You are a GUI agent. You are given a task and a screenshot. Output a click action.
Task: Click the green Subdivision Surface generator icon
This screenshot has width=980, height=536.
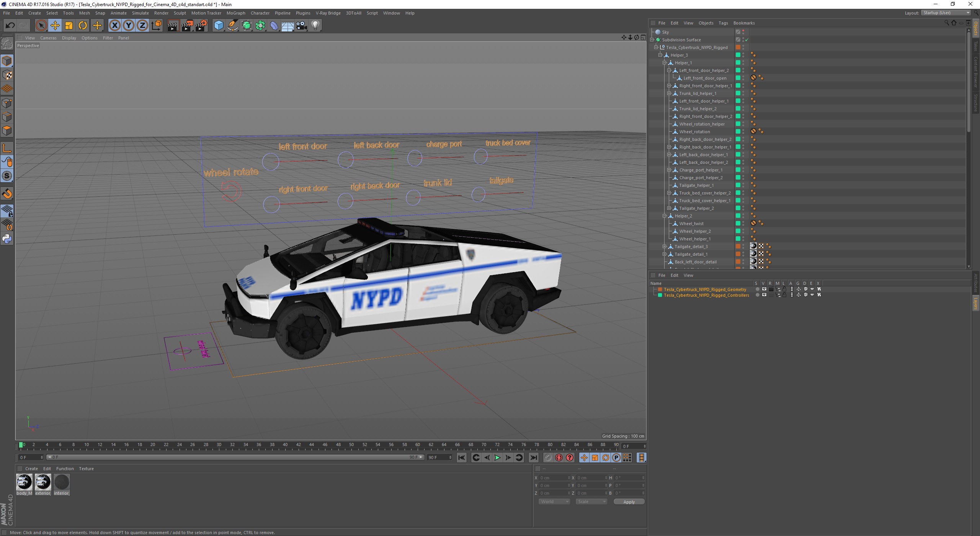point(247,26)
